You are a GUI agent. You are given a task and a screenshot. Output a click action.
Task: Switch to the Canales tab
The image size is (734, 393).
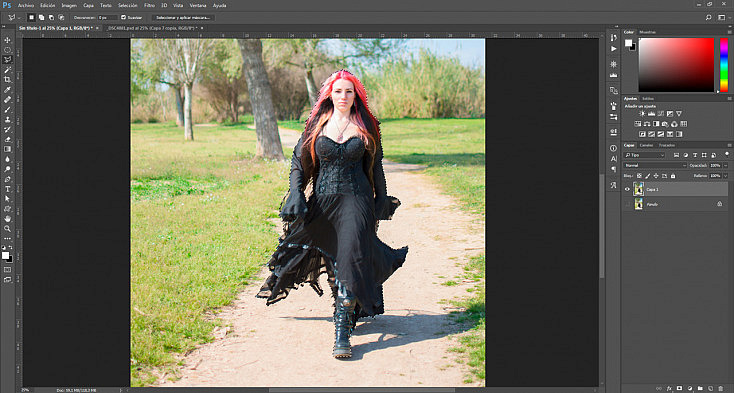tap(646, 145)
